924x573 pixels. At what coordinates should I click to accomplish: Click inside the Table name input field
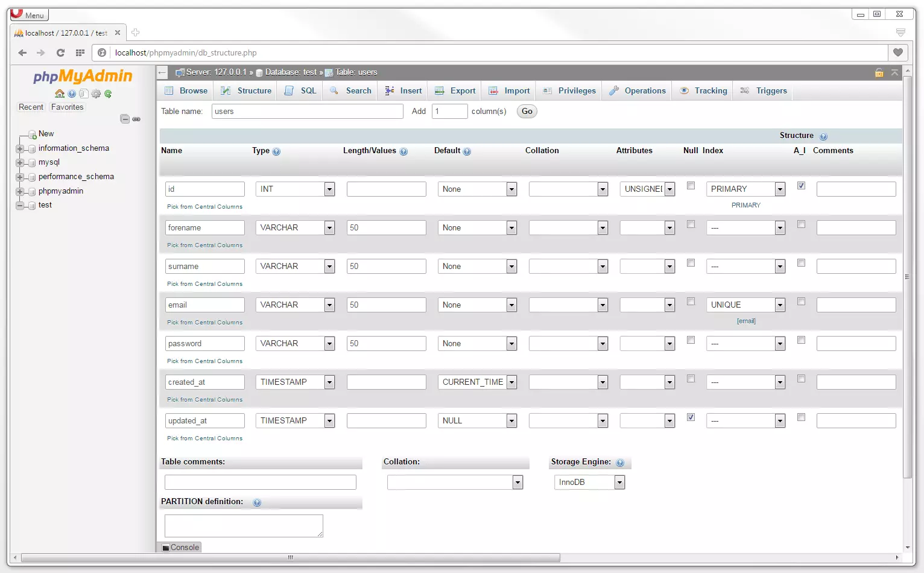click(x=307, y=111)
